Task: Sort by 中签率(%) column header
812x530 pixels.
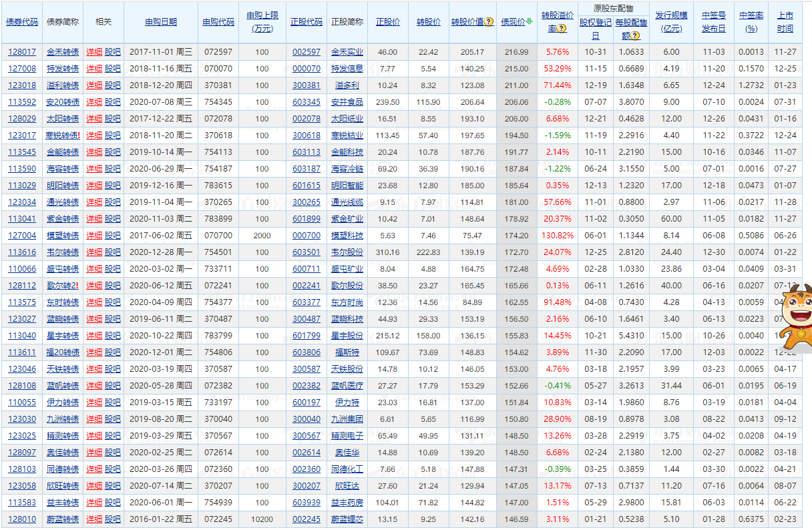Action: click(x=751, y=22)
